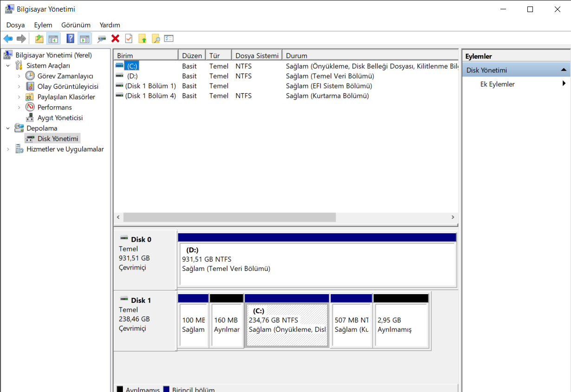Screen dimensions: 571x392
Task: Click the Sistem Araçları tools icon
Action: click(19, 65)
